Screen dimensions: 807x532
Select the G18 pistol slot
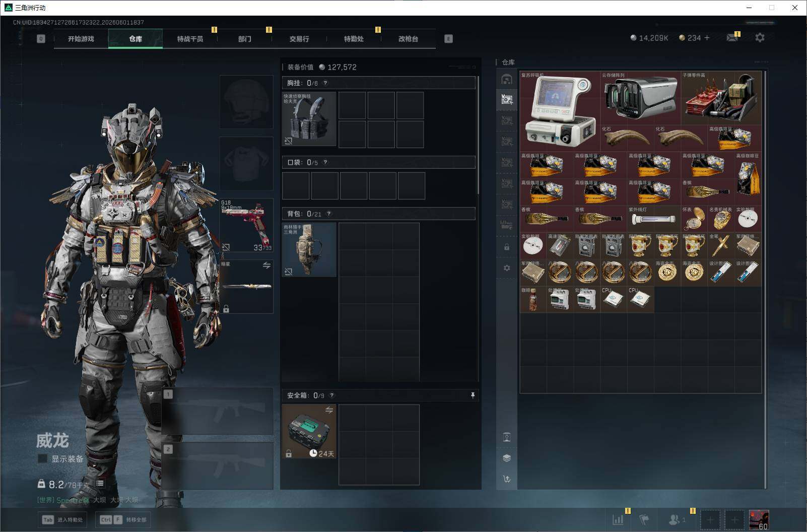point(246,225)
